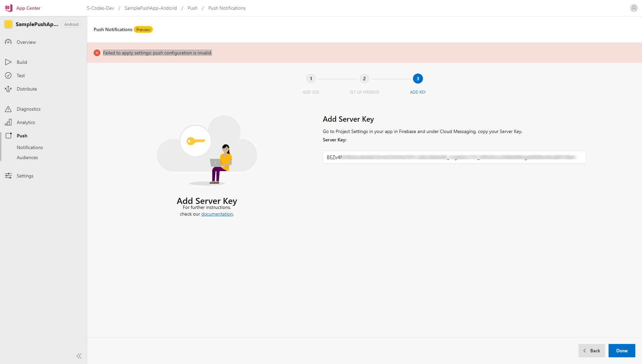Click the user profile avatar

click(x=634, y=8)
